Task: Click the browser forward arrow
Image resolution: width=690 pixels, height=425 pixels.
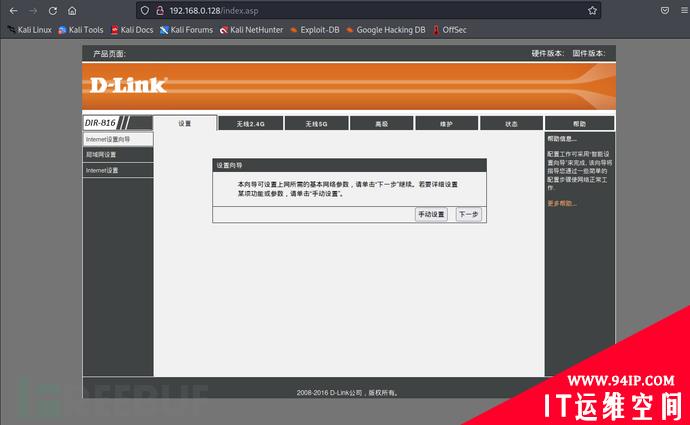Action: (x=33, y=11)
